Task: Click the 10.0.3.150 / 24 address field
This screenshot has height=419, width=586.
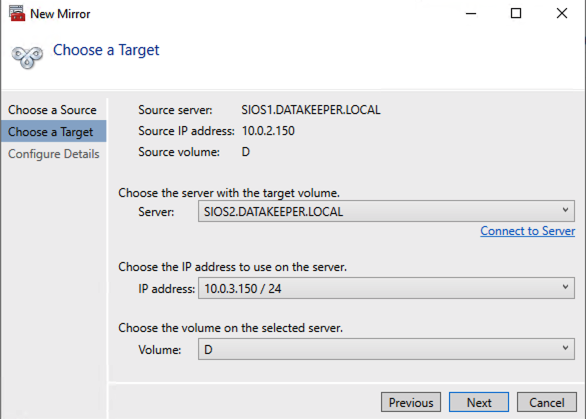Action: [x=386, y=288]
